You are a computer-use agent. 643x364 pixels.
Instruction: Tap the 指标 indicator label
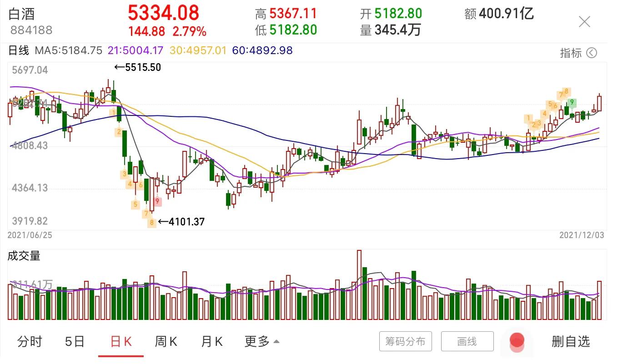point(571,53)
